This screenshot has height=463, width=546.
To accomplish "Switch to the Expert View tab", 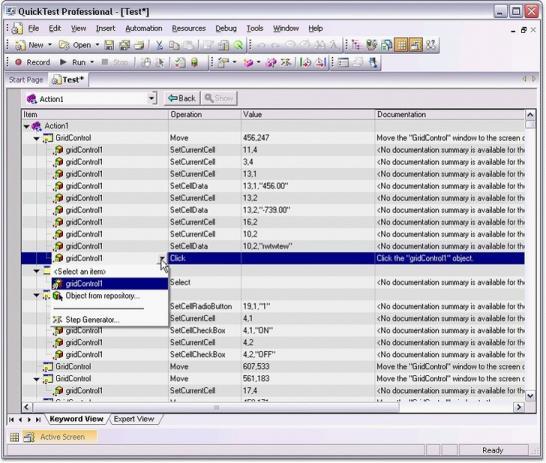I will pos(134,419).
